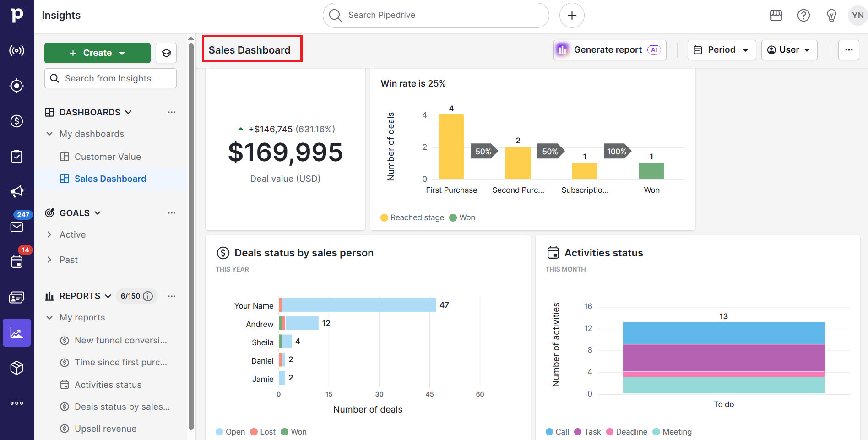
Task: Open the Upsell revenue report
Action: point(105,428)
